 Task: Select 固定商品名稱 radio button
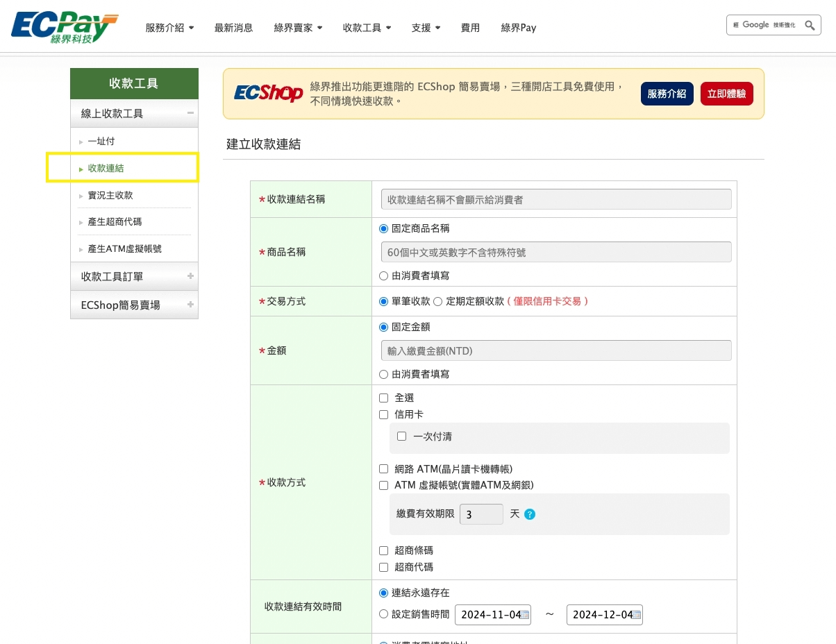tap(383, 228)
